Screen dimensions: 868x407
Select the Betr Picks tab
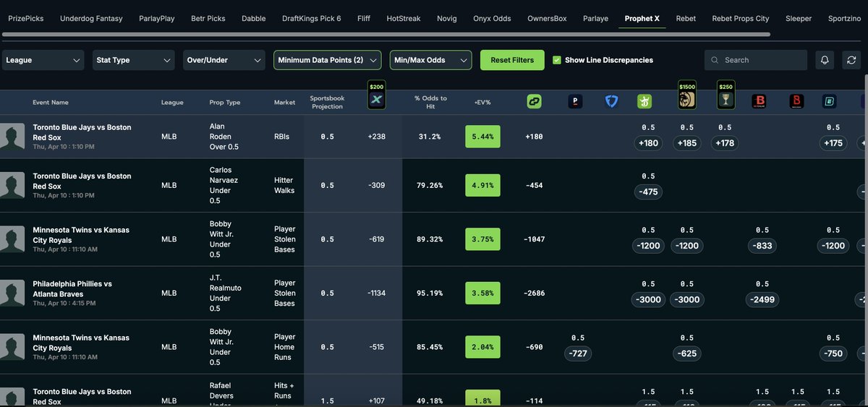208,18
